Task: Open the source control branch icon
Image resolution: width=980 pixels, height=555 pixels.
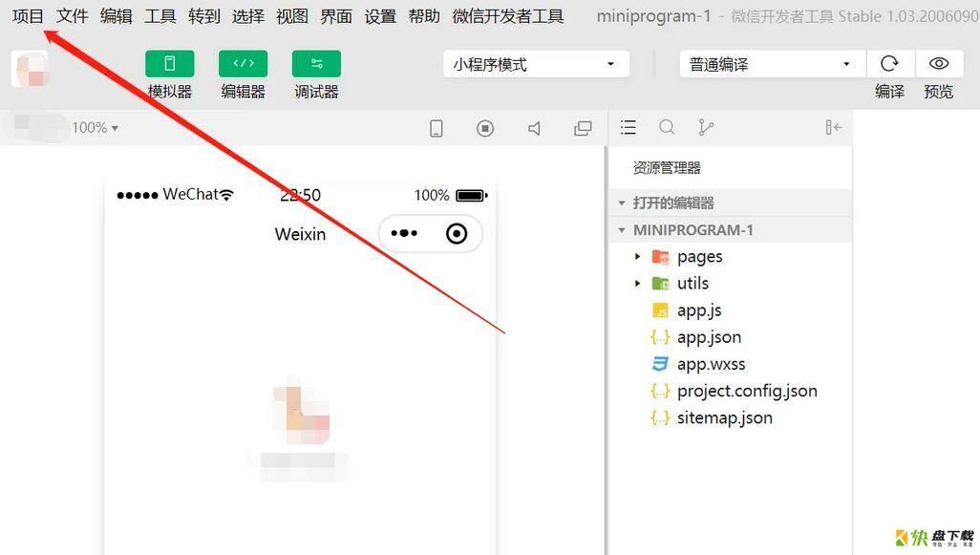Action: (x=706, y=127)
